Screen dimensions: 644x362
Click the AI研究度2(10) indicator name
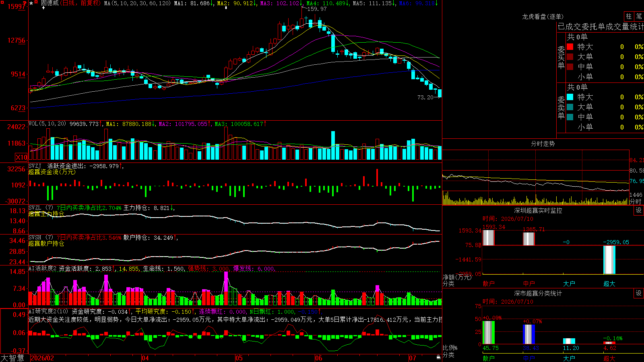click(48, 311)
